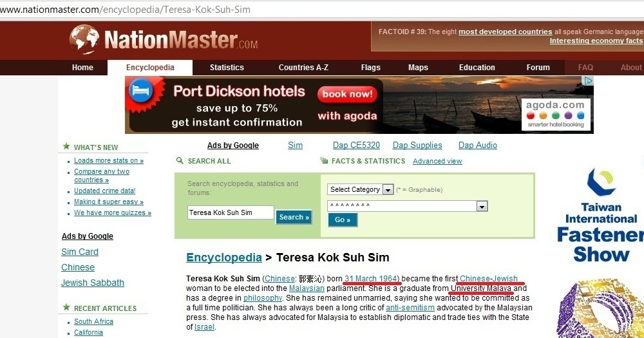Click the AdChoices icon on the banner
Image resolution: width=644 pixels, height=338 pixels.
[589, 81]
